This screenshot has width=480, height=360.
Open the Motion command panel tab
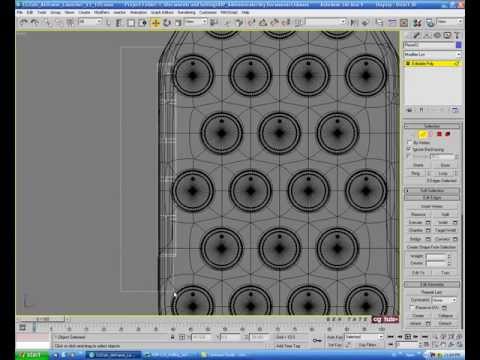[x=437, y=35]
